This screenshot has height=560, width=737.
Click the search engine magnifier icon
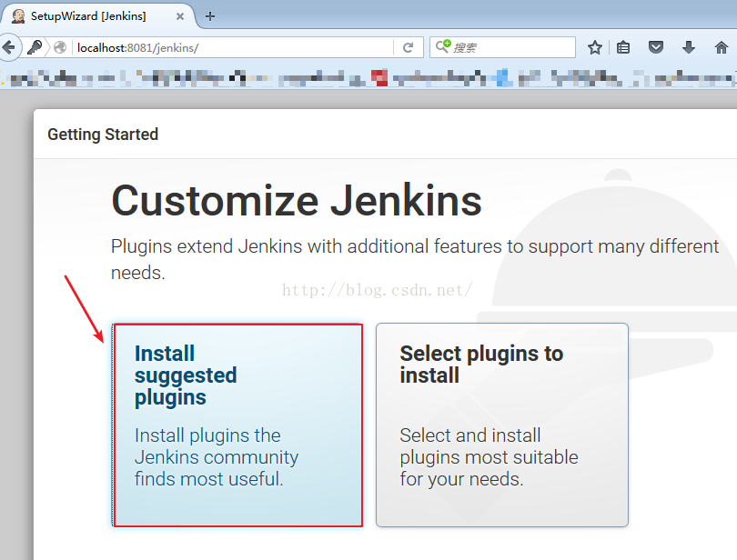(443, 46)
